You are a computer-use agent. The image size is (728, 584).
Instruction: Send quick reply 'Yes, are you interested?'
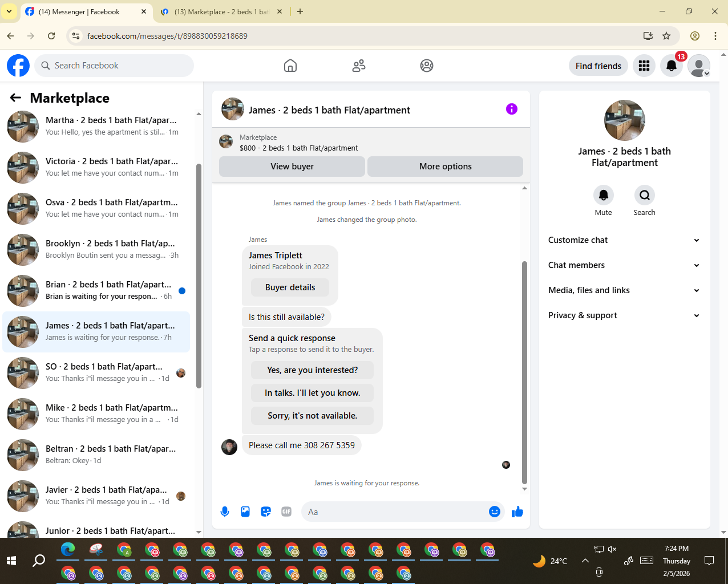pyautogui.click(x=312, y=370)
